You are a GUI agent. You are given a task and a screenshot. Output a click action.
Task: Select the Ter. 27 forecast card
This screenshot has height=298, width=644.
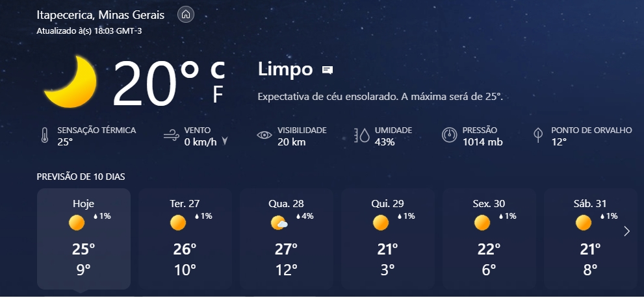185,239
